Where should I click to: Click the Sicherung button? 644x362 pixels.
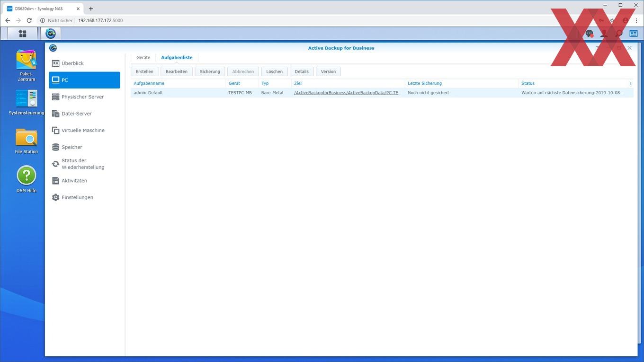pos(210,71)
